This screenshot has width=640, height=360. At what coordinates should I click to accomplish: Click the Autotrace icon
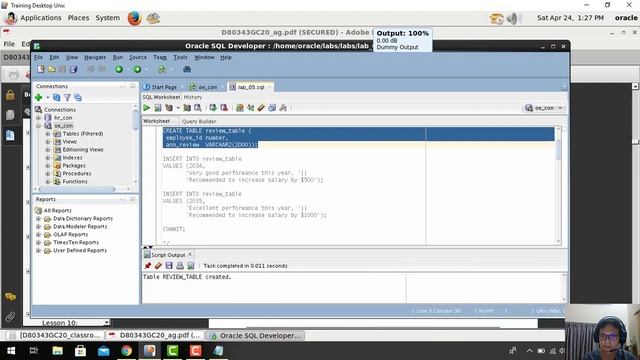(x=187, y=108)
